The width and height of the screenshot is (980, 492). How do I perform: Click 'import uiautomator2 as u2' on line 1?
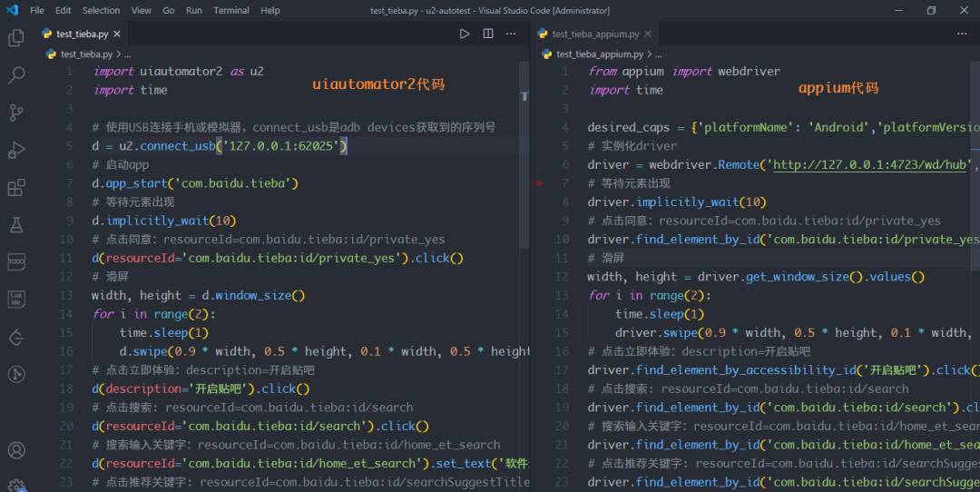(179, 72)
